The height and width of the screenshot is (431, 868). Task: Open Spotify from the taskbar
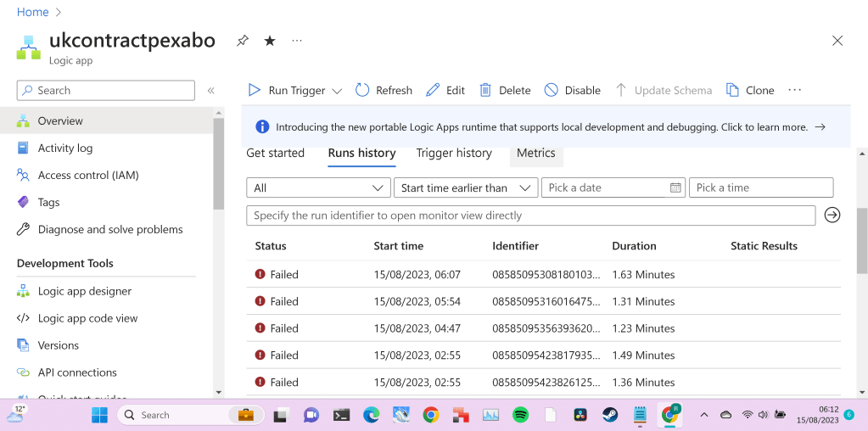click(x=520, y=414)
